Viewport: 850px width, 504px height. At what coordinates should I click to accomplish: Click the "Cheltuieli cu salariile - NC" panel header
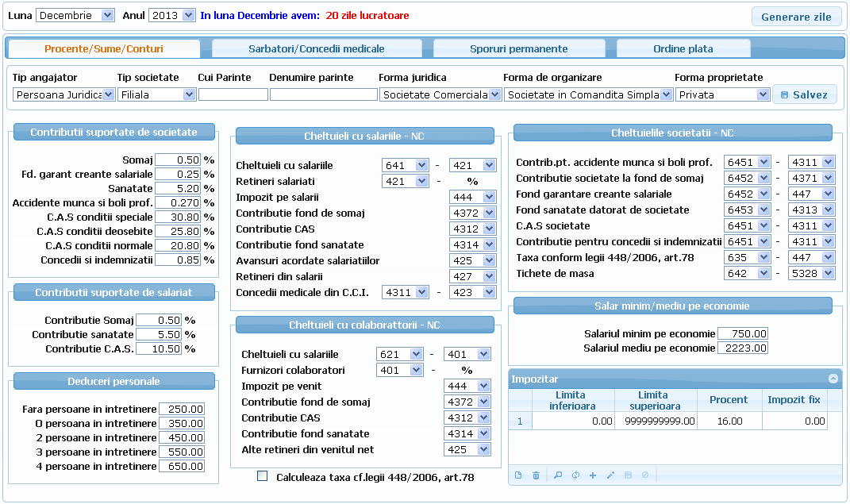[365, 136]
